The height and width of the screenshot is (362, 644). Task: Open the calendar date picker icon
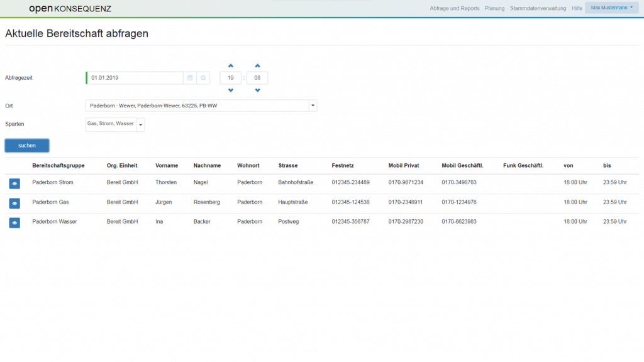pyautogui.click(x=189, y=78)
